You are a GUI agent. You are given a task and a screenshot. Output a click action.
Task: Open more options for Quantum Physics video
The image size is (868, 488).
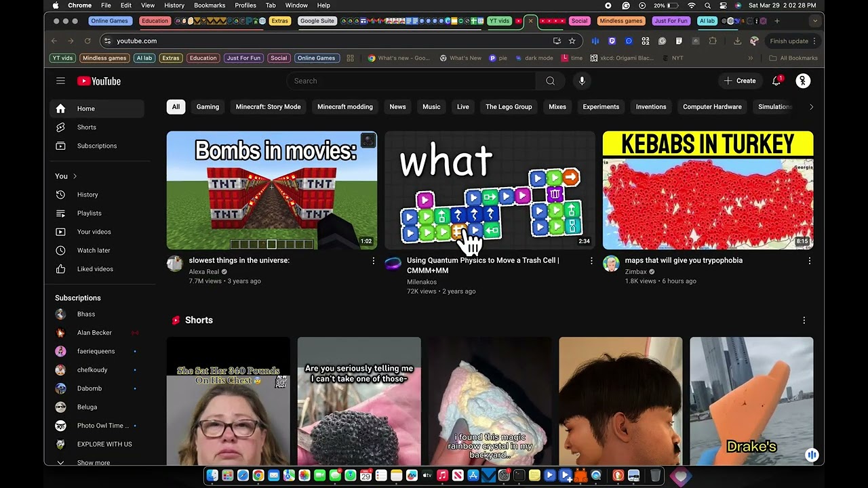[x=591, y=261]
